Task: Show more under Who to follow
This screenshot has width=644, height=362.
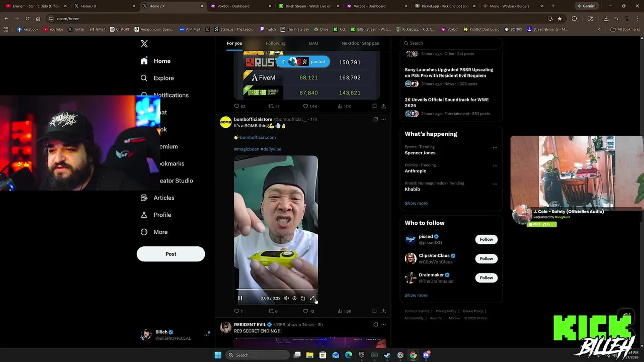Action: coord(416,295)
